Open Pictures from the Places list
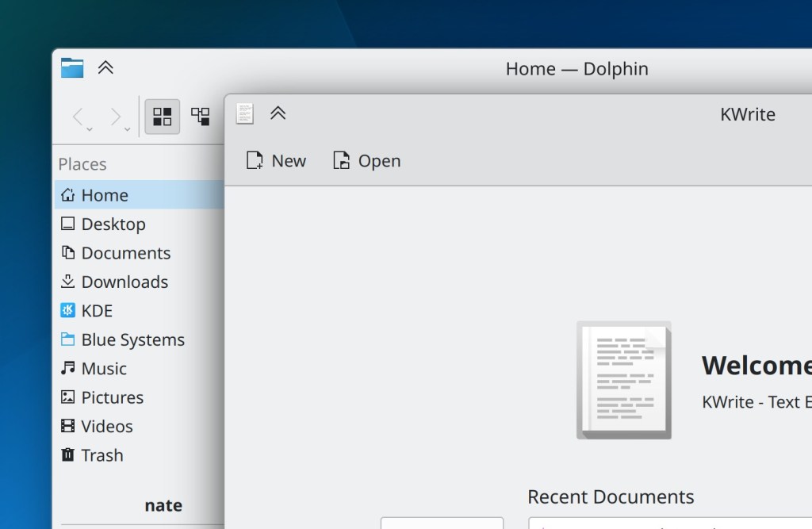The height and width of the screenshot is (529, 812). point(112,397)
